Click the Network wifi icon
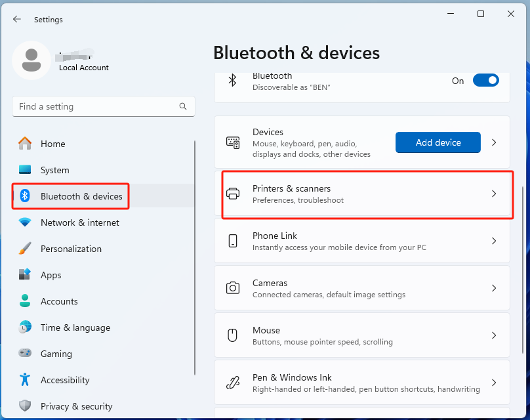 click(x=25, y=222)
